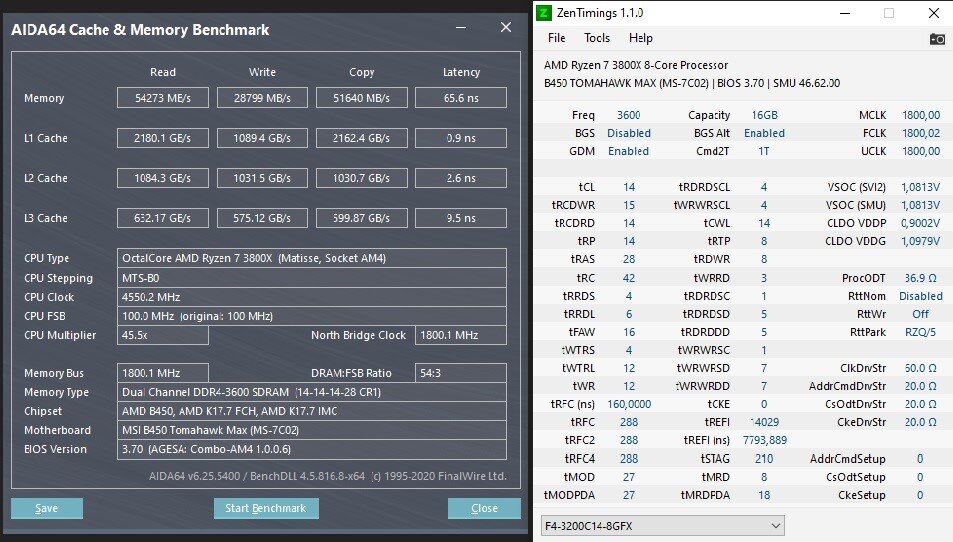Click the tSTAG value 210
Viewport: 953px width, 542px height.
pyautogui.click(x=764, y=459)
